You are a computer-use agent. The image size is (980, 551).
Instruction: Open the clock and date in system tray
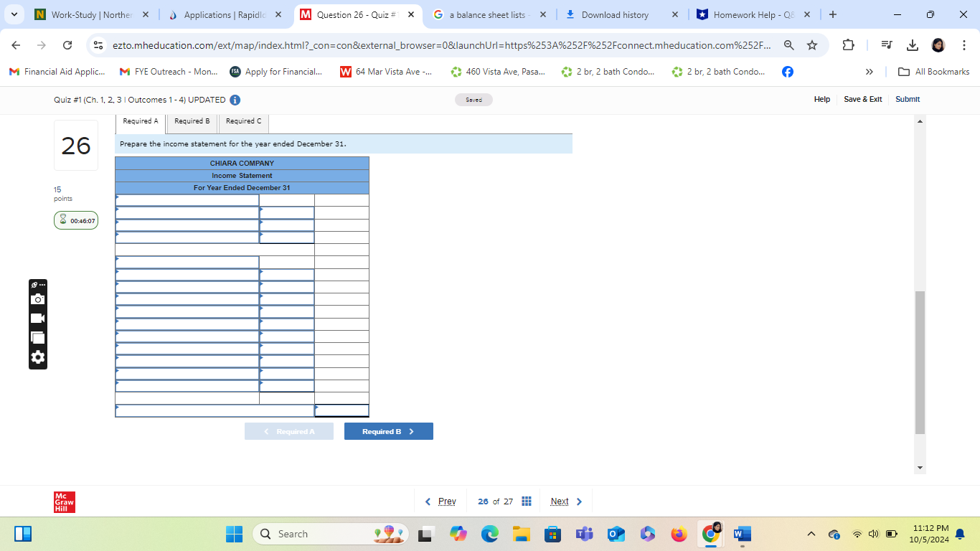928,534
